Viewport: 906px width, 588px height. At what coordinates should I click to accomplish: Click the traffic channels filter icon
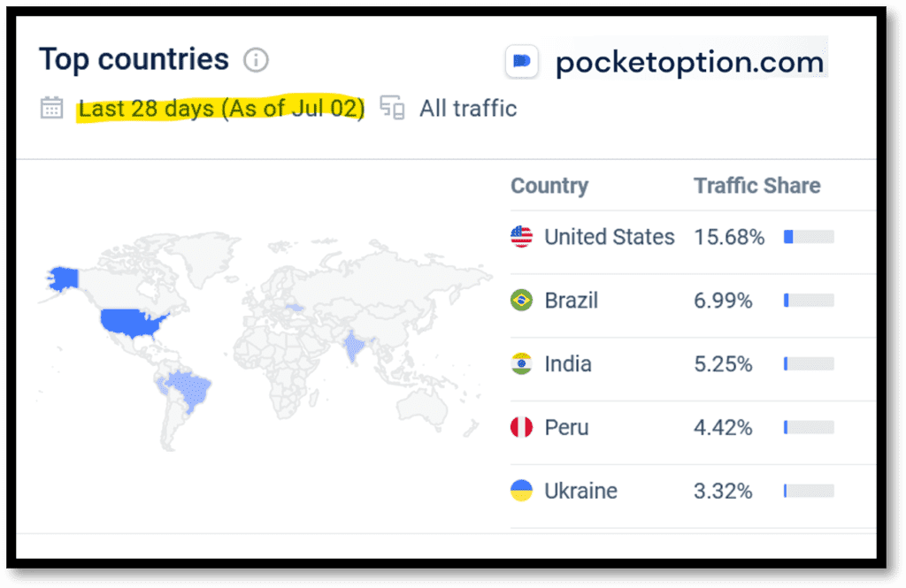(x=392, y=108)
